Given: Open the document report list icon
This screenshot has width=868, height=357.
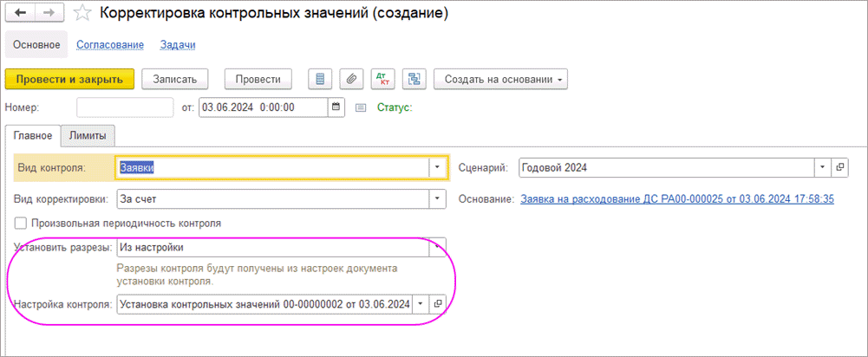Looking at the screenshot, I should pos(320,79).
